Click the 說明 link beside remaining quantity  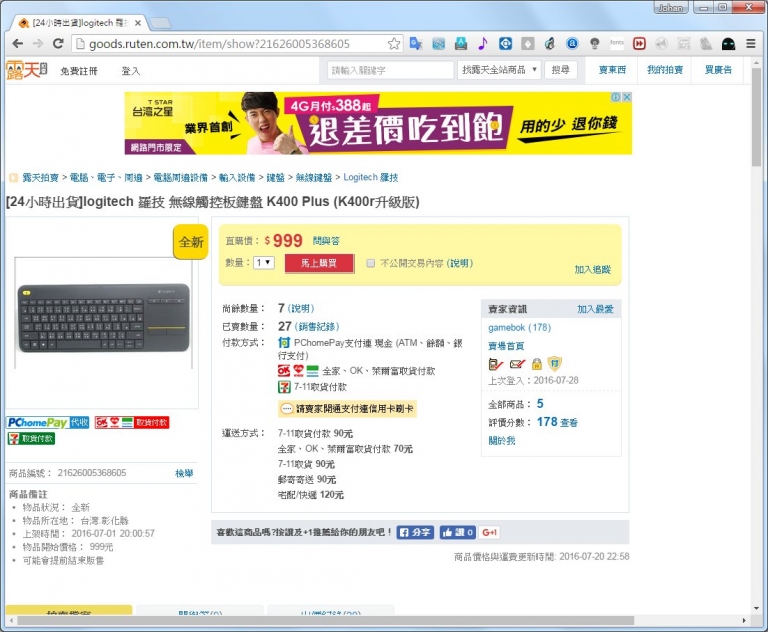pos(301,309)
